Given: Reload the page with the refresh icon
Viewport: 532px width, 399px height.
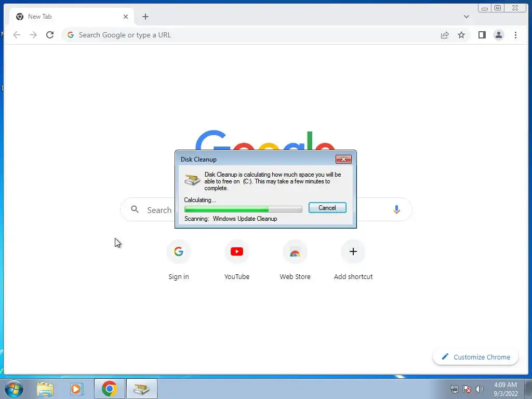Looking at the screenshot, I should point(50,35).
